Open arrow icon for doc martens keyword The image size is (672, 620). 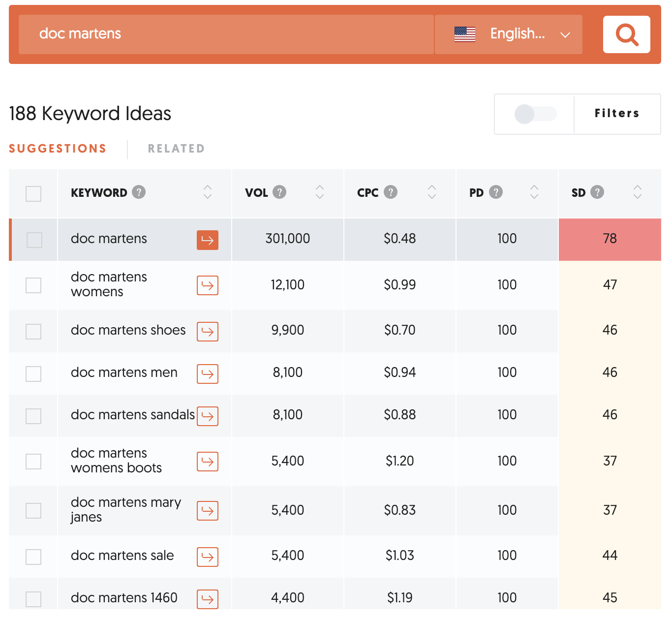208,240
